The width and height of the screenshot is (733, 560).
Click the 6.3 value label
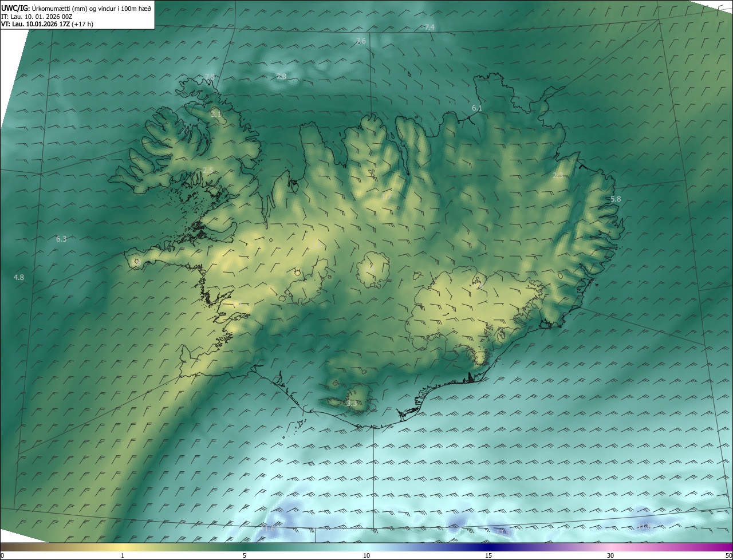(61, 239)
